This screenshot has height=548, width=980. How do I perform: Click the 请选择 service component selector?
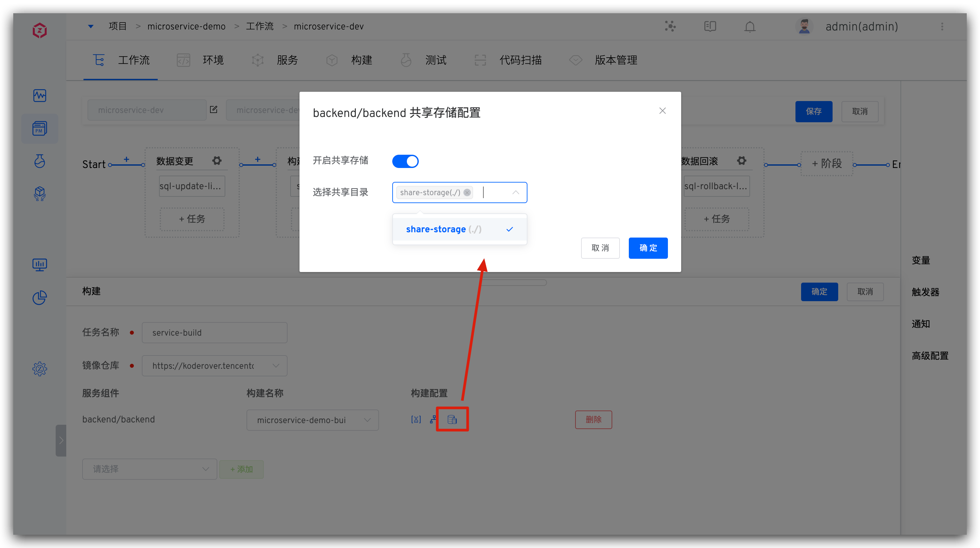(x=149, y=469)
